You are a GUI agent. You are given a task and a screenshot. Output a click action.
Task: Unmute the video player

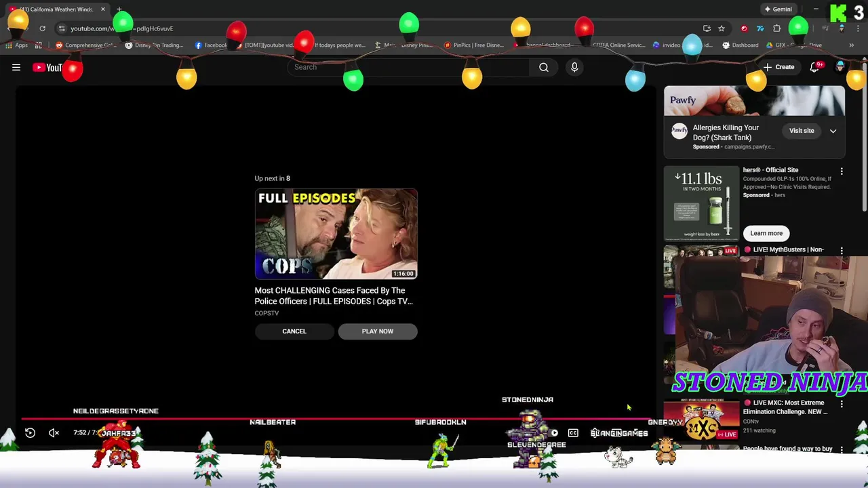point(54,432)
